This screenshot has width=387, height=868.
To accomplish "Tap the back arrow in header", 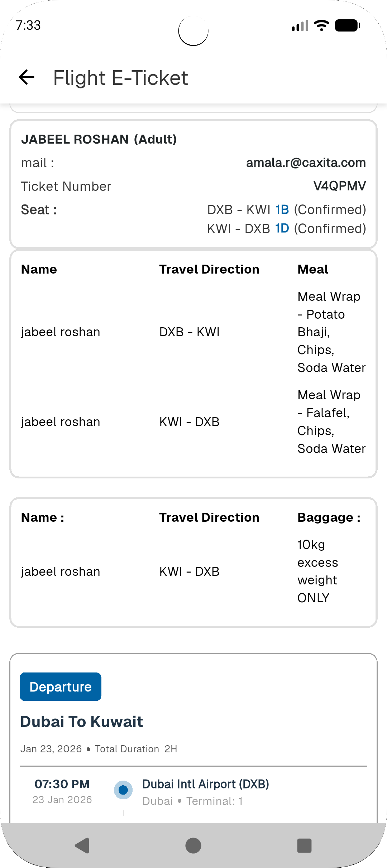I will coord(27,77).
